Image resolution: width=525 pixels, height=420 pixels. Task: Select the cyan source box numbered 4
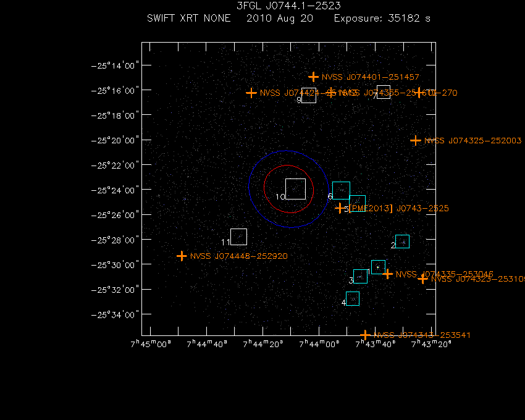click(x=353, y=299)
